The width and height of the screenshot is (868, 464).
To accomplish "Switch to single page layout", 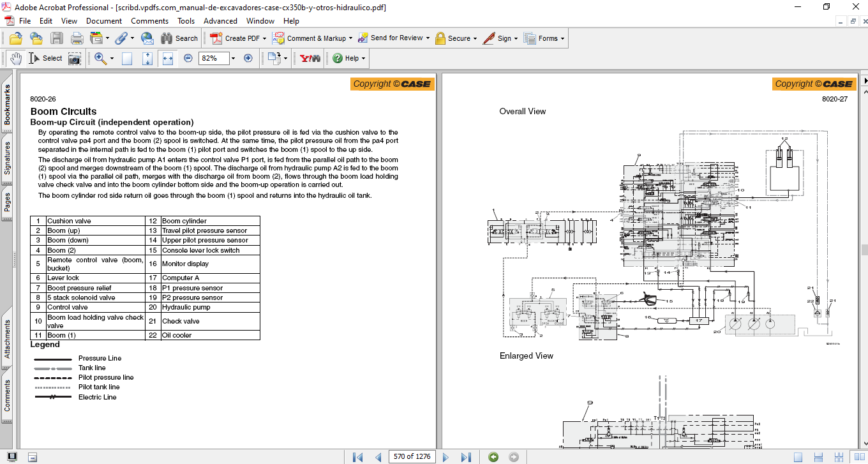I will pyautogui.click(x=798, y=457).
